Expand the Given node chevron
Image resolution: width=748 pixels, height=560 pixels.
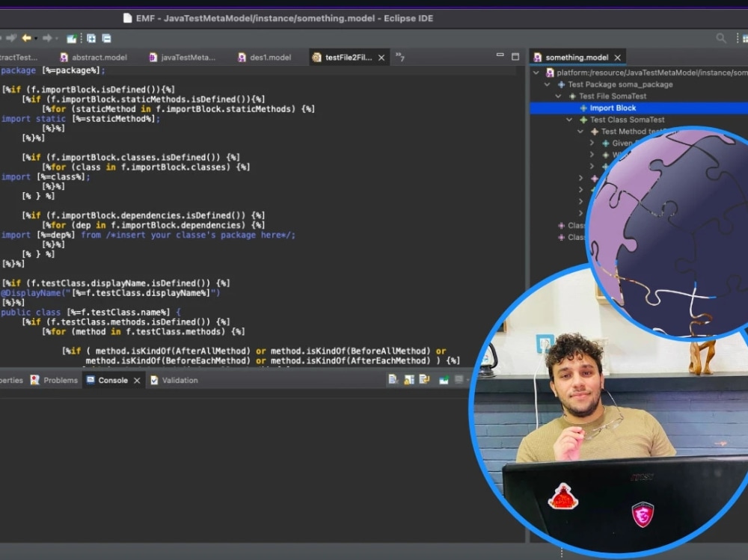click(592, 142)
